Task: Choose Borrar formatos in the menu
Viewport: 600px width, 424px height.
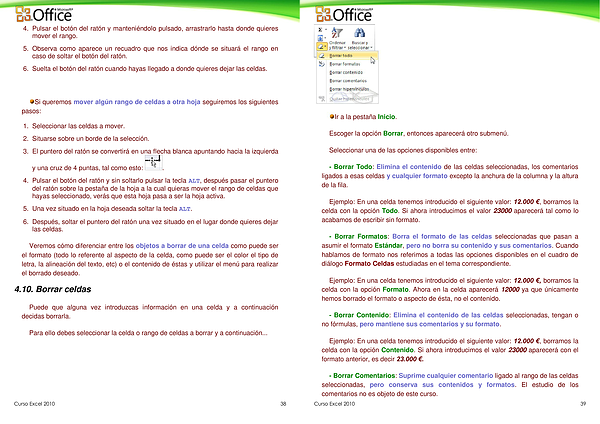Action: coord(348,64)
